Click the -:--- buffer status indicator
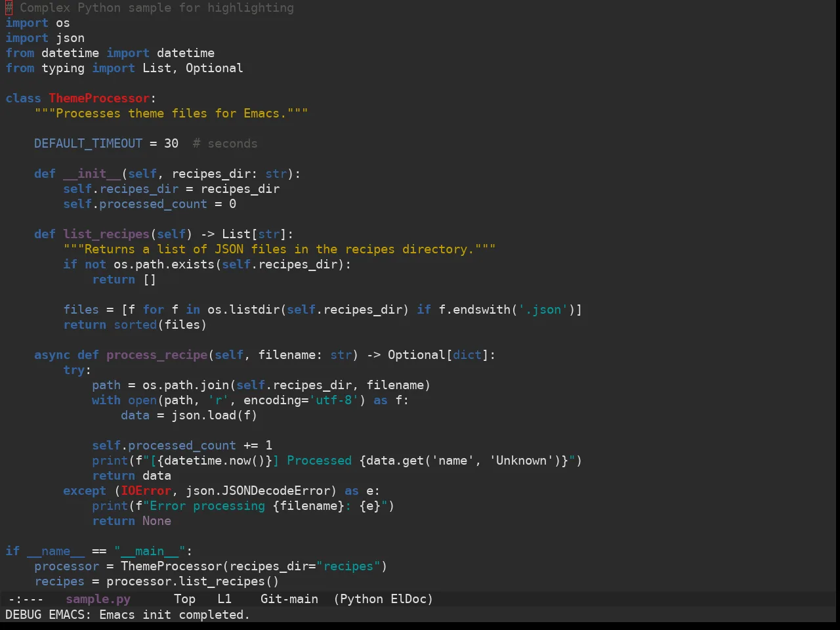 pos(26,599)
